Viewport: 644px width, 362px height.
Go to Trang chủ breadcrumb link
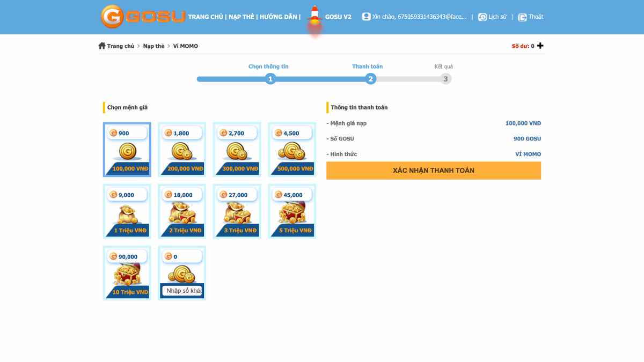(x=121, y=46)
